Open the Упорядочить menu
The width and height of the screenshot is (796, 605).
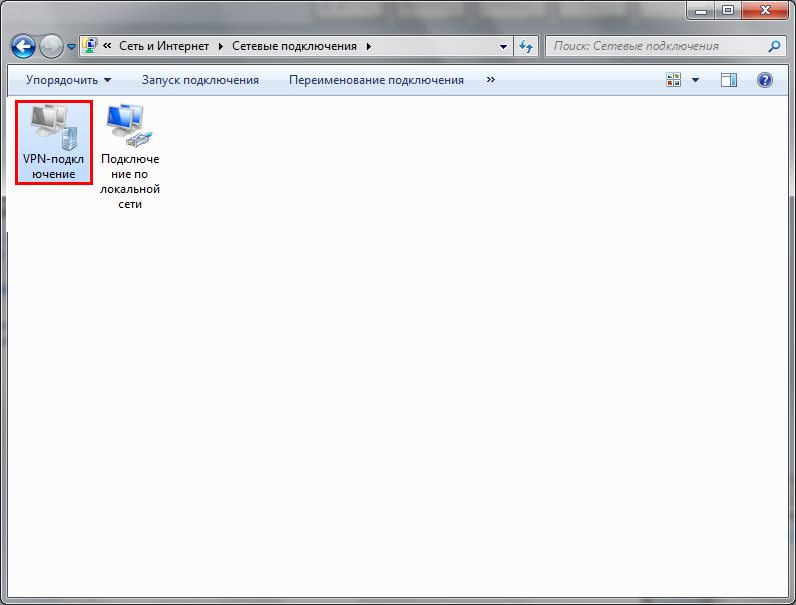(69, 80)
